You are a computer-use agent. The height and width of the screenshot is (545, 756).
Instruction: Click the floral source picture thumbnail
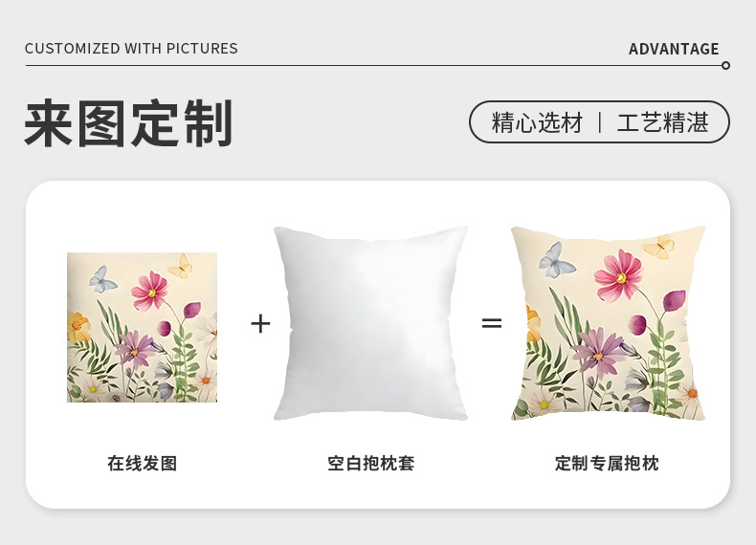click(x=142, y=327)
